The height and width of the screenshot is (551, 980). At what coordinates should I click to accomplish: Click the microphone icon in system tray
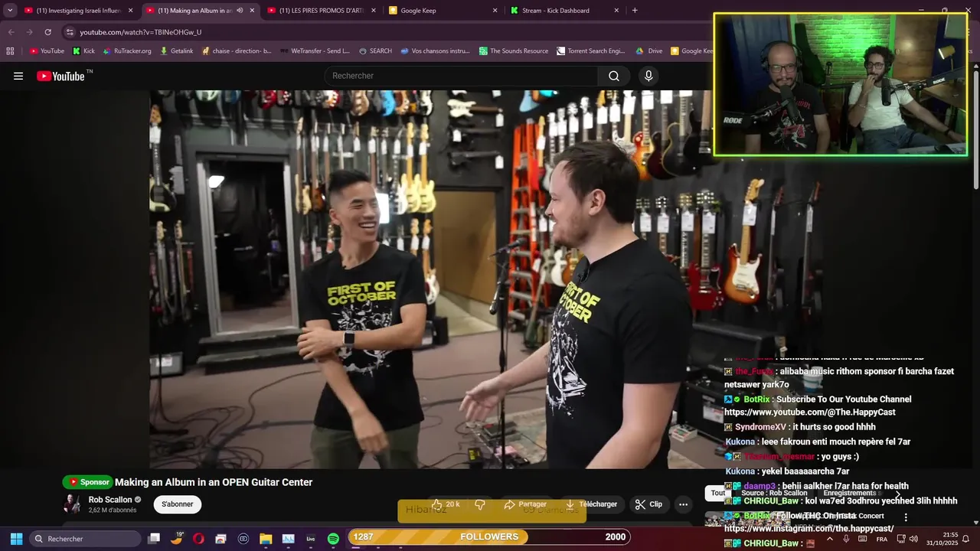coord(846,539)
